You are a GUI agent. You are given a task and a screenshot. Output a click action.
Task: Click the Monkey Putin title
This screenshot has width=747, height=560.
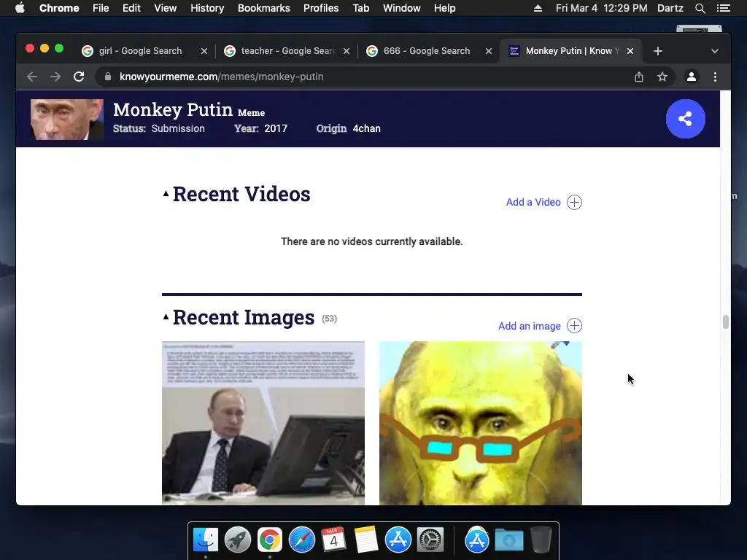tap(173, 110)
